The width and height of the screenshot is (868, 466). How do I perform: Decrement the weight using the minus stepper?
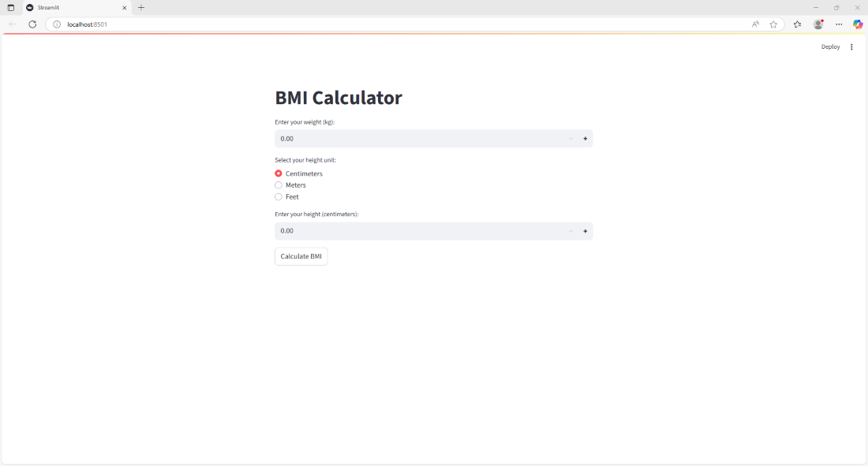[571, 138]
